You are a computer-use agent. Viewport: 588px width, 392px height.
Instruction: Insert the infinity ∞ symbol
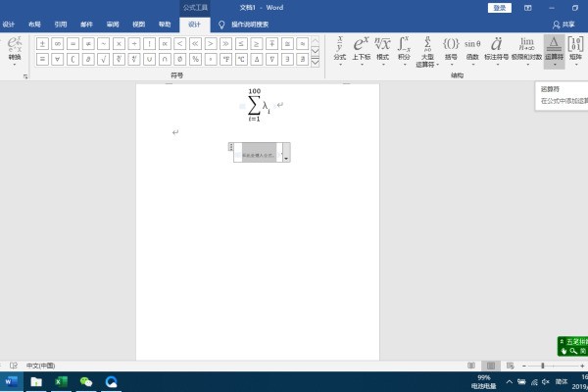click(x=58, y=43)
